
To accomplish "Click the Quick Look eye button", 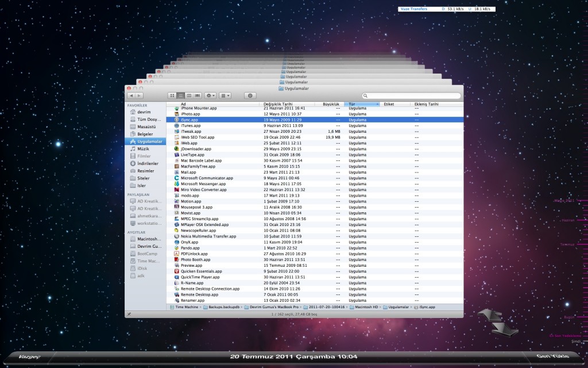I will coord(250,96).
